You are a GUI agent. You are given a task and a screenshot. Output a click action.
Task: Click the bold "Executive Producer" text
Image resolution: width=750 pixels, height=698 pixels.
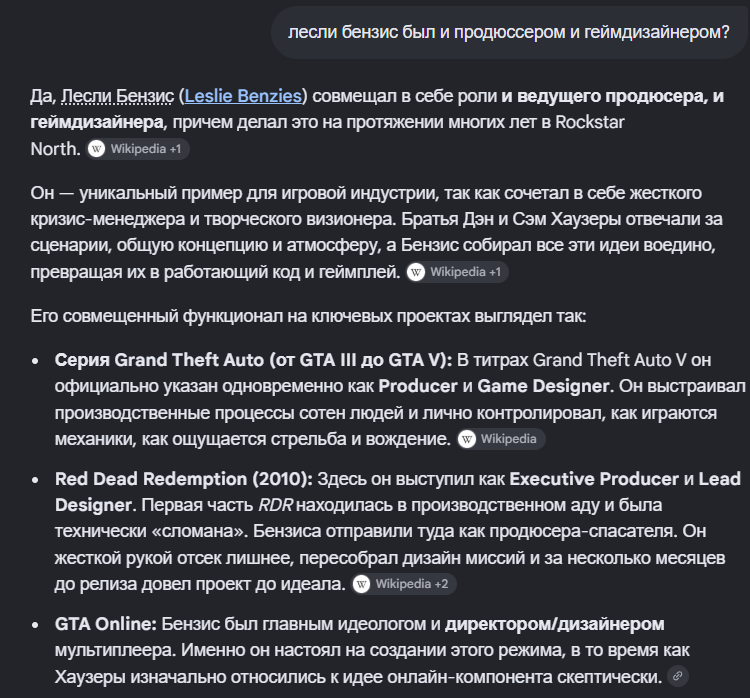594,479
